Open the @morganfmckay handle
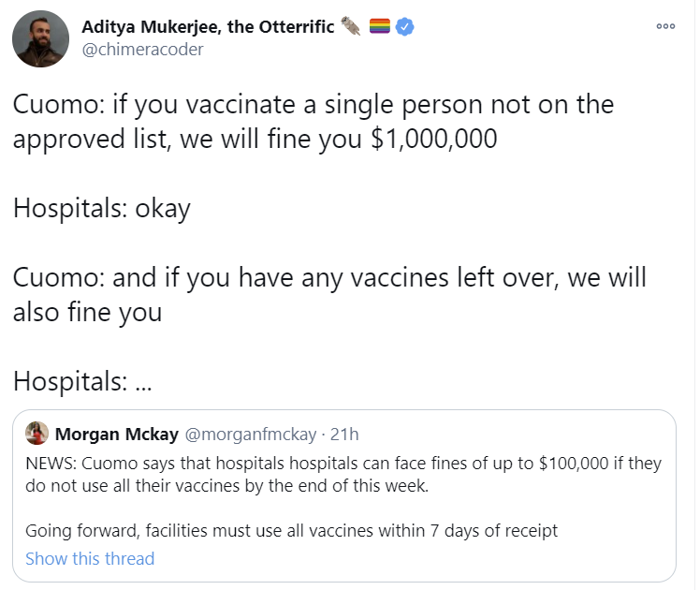The width and height of the screenshot is (700, 590). tap(251, 434)
